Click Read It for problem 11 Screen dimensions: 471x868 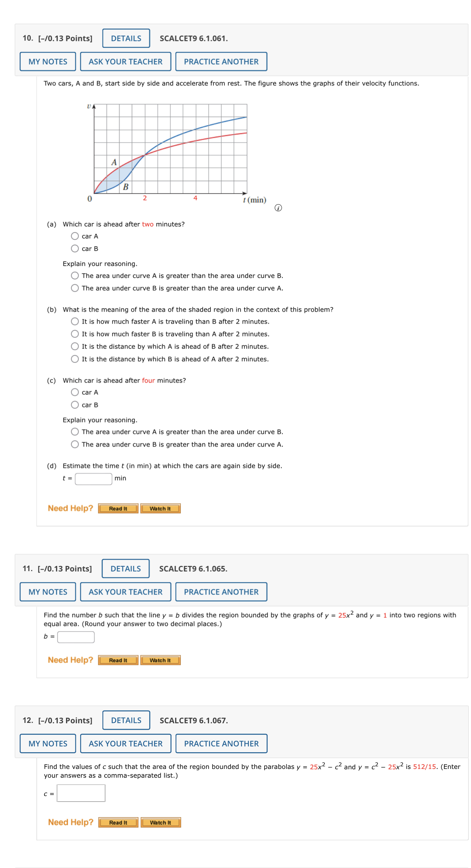coord(118,660)
